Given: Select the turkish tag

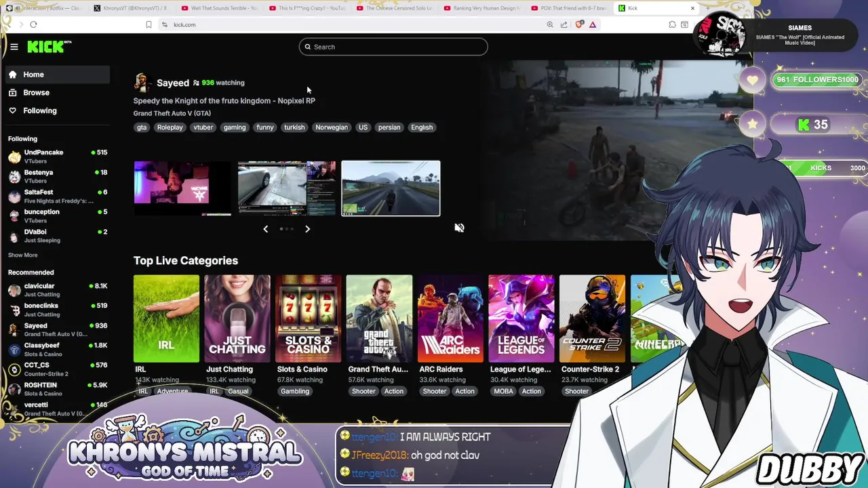Looking at the screenshot, I should (x=294, y=127).
